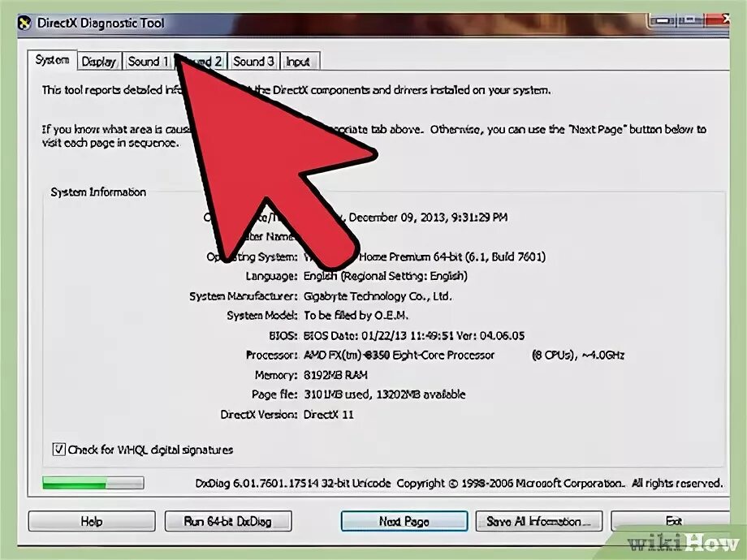
Task: Click the BIOS Date value
Action: 414,335
